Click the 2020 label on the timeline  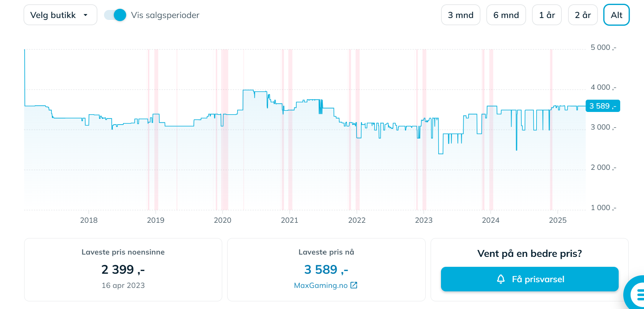(223, 220)
